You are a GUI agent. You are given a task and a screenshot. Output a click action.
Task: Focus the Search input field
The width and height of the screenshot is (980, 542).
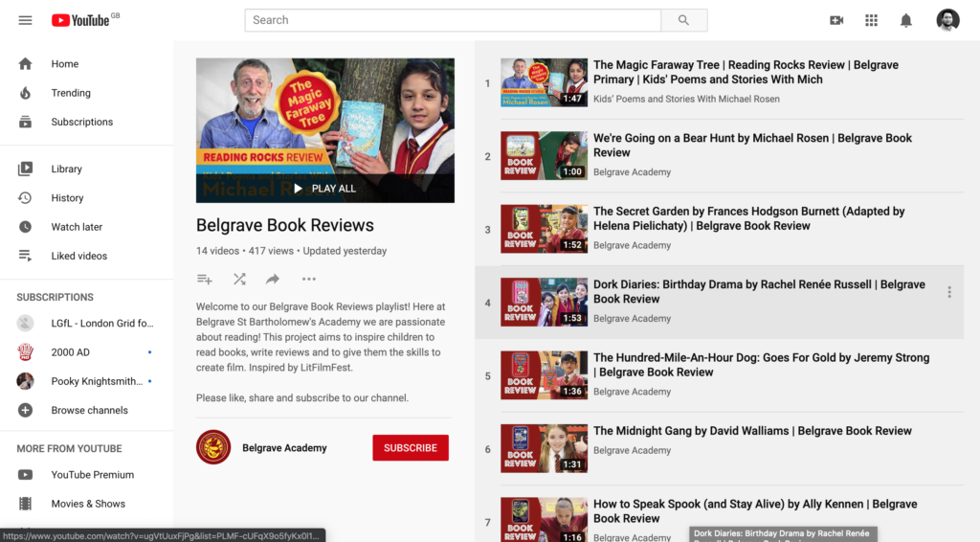pos(453,20)
